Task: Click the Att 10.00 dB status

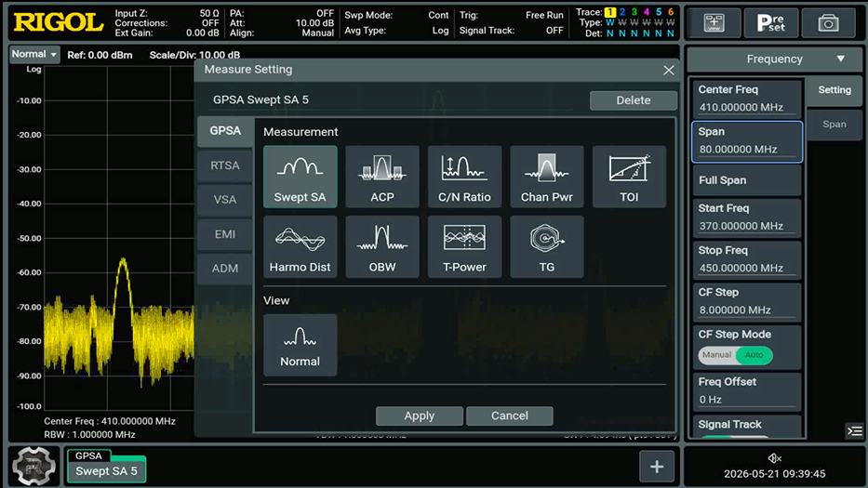Action: (x=282, y=23)
